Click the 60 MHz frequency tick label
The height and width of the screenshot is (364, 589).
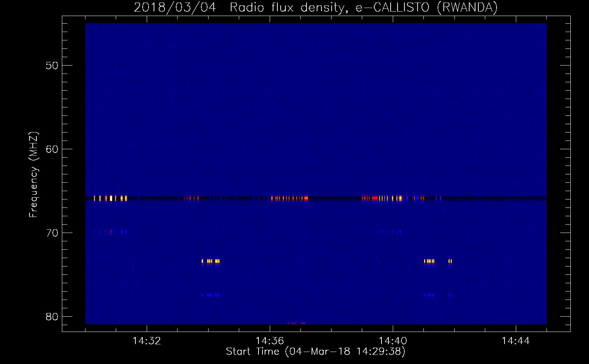coord(52,150)
